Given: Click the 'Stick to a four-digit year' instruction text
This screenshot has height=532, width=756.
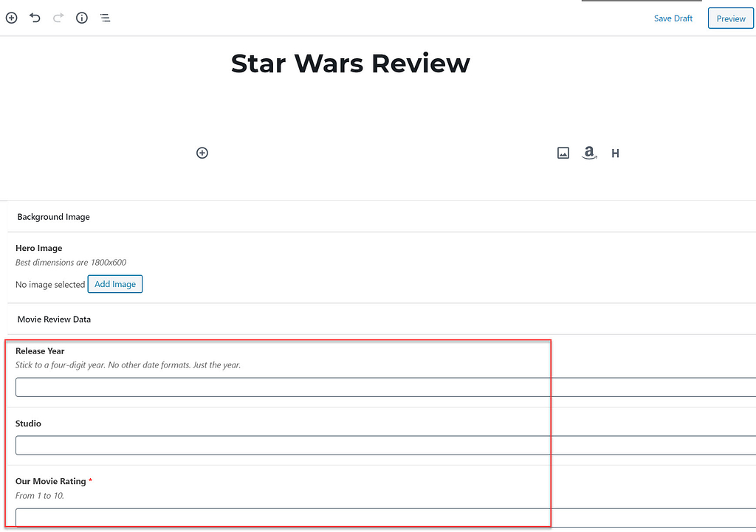Looking at the screenshot, I should click(128, 365).
